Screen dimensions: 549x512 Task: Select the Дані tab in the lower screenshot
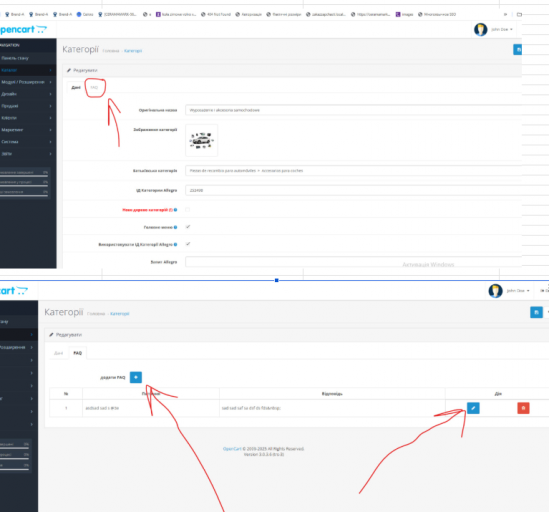point(58,353)
